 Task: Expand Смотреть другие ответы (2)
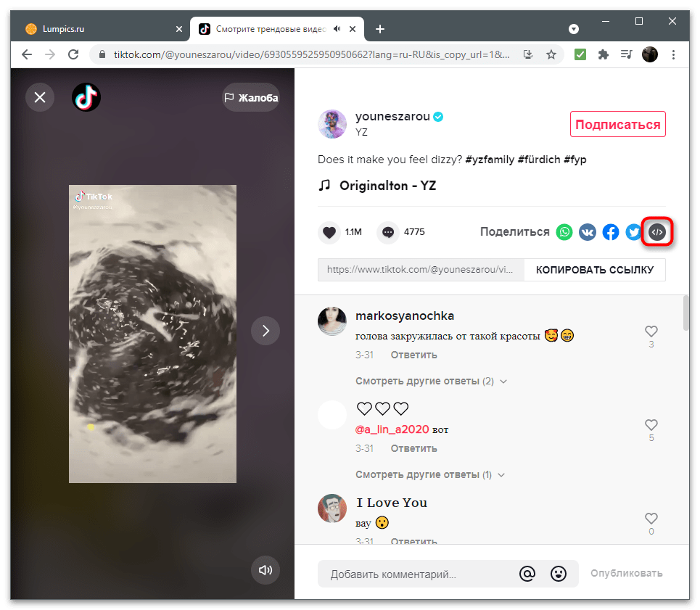pos(431,381)
